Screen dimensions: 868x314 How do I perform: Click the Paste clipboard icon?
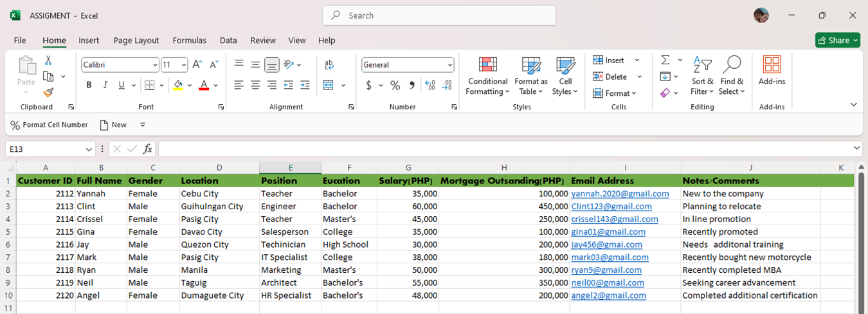(26, 66)
